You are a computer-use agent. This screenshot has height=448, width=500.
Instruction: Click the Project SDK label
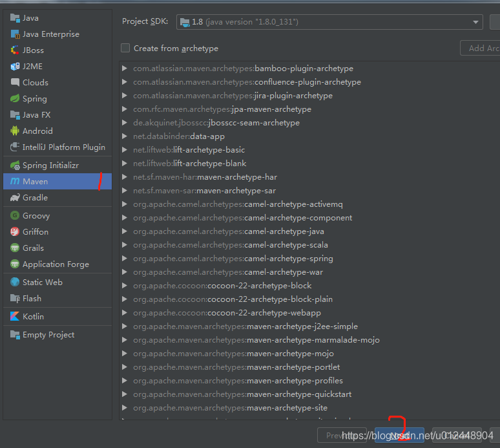pyautogui.click(x=145, y=21)
